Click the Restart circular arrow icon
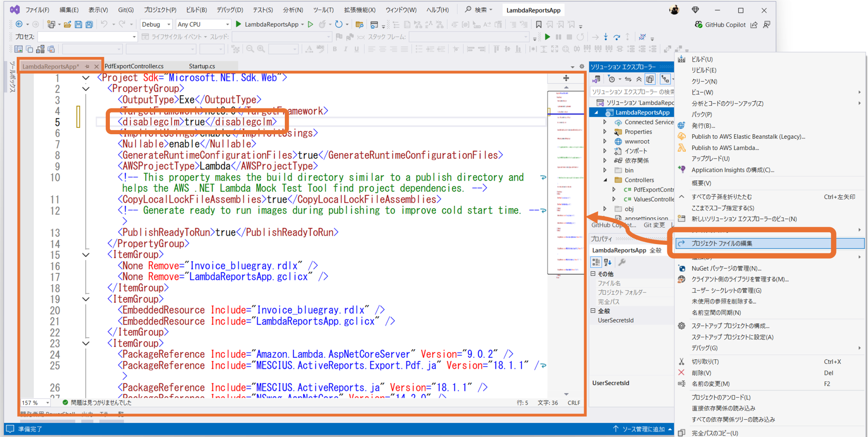Viewport: 868px width, 437px height. click(339, 24)
